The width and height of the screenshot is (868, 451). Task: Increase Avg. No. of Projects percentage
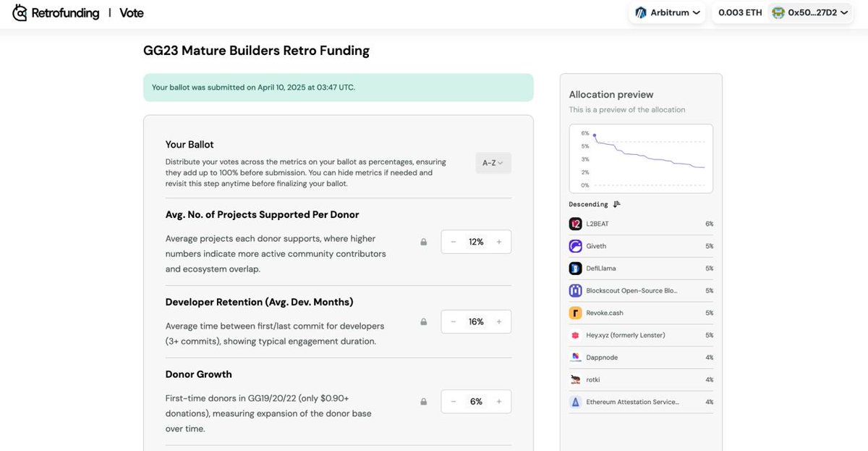click(x=499, y=242)
